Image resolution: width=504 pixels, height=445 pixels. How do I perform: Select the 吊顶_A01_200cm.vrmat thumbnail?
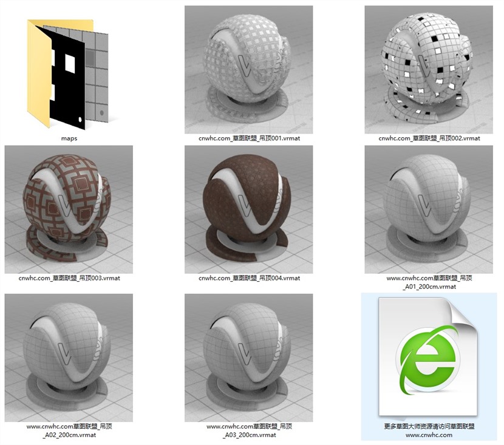(x=429, y=209)
